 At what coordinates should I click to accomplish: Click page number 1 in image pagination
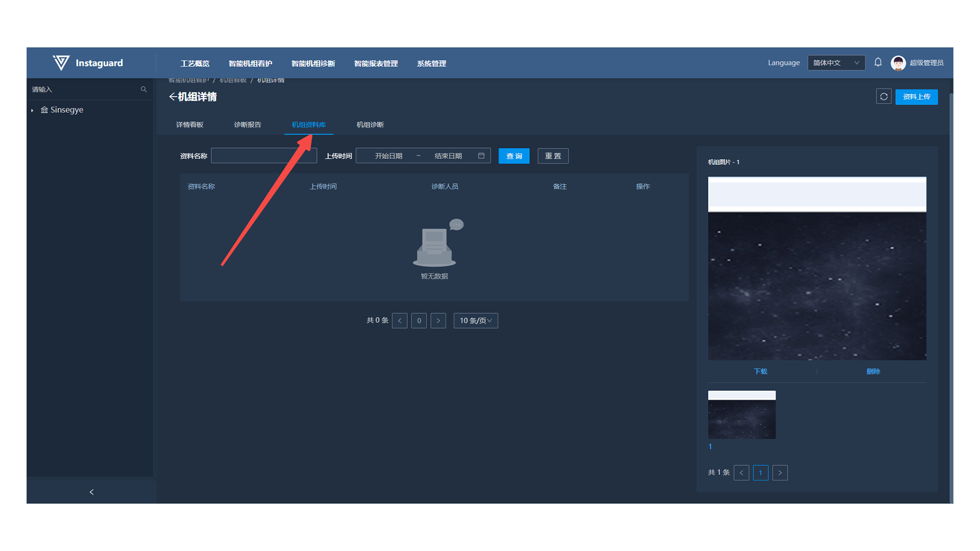click(x=761, y=472)
